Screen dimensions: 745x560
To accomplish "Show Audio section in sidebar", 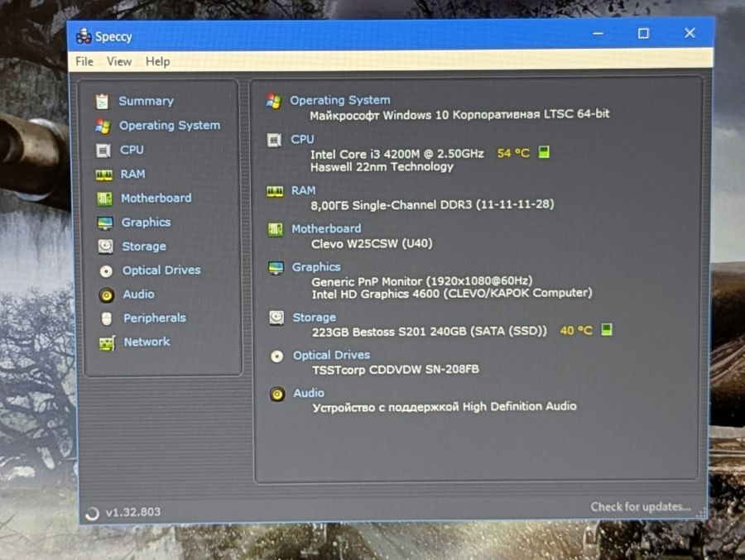I will pyautogui.click(x=138, y=294).
